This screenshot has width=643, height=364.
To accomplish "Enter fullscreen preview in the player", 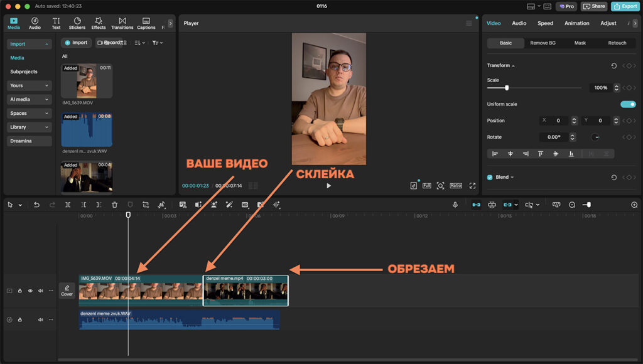I will coord(472,186).
